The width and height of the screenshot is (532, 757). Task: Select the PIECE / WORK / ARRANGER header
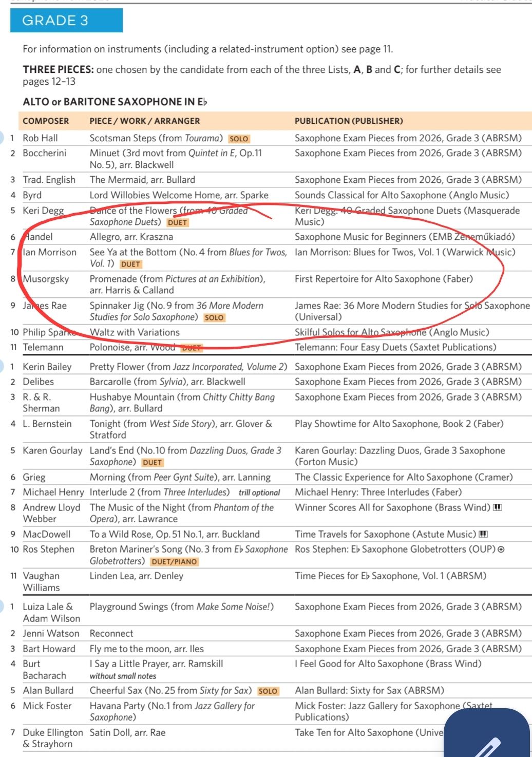(x=145, y=121)
